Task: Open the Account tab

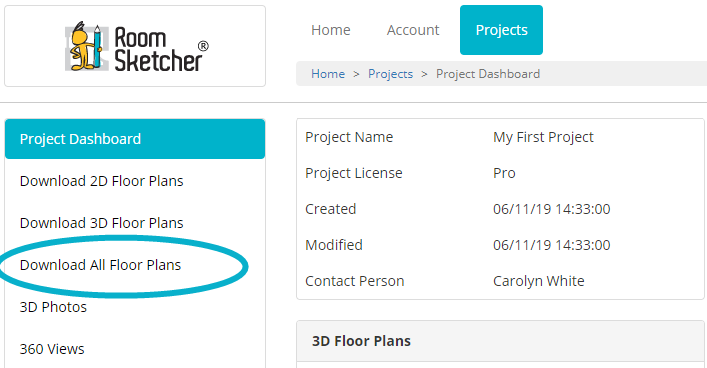Action: [x=413, y=30]
